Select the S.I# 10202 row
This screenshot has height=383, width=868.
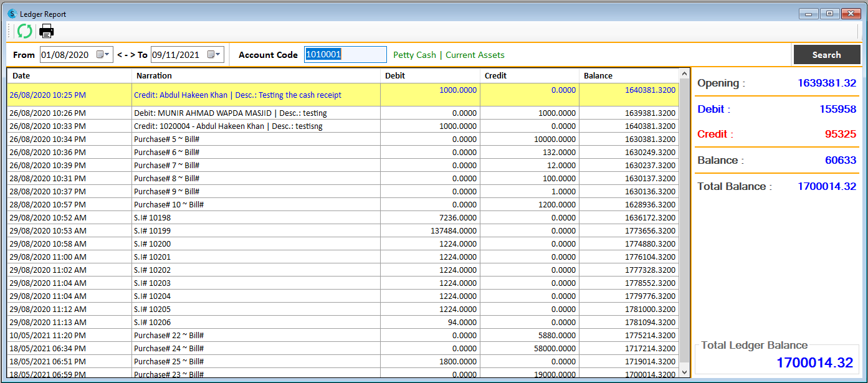[x=343, y=270]
